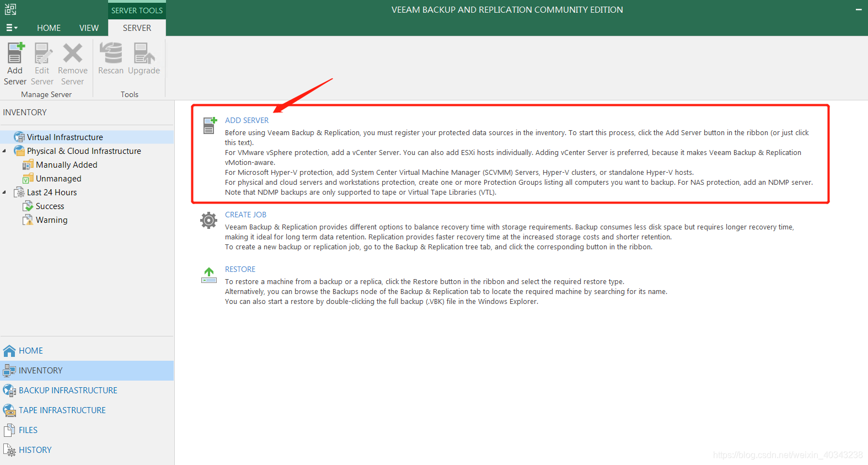
Task: Open the ADD SERVER link
Action: coord(247,120)
